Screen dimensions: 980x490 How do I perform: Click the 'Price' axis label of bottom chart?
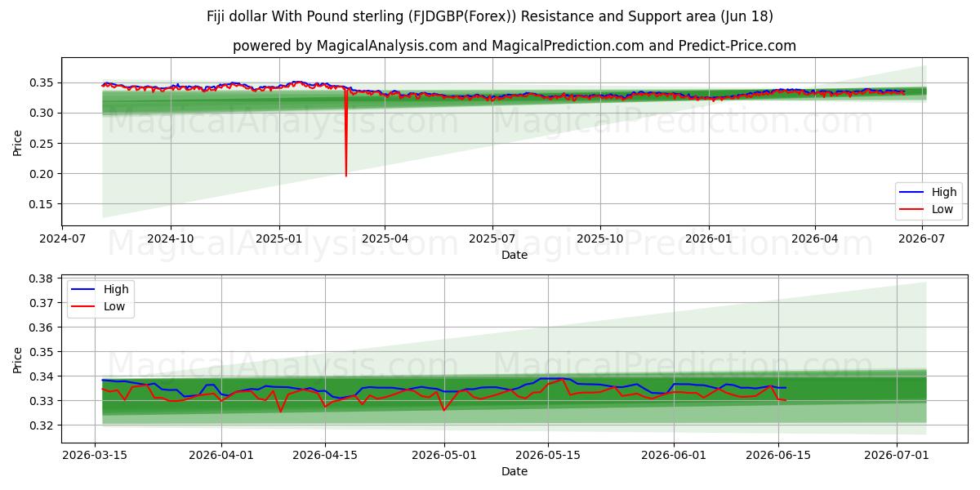[18, 359]
